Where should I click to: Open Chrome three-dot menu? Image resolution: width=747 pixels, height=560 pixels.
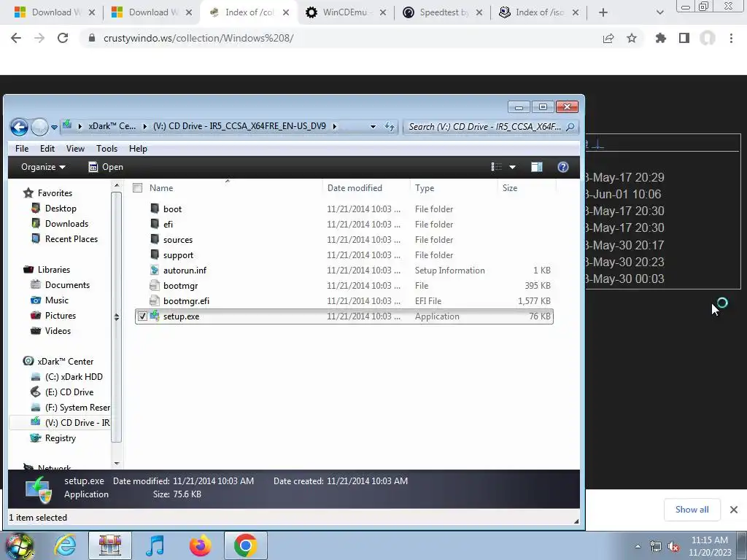[x=731, y=38]
